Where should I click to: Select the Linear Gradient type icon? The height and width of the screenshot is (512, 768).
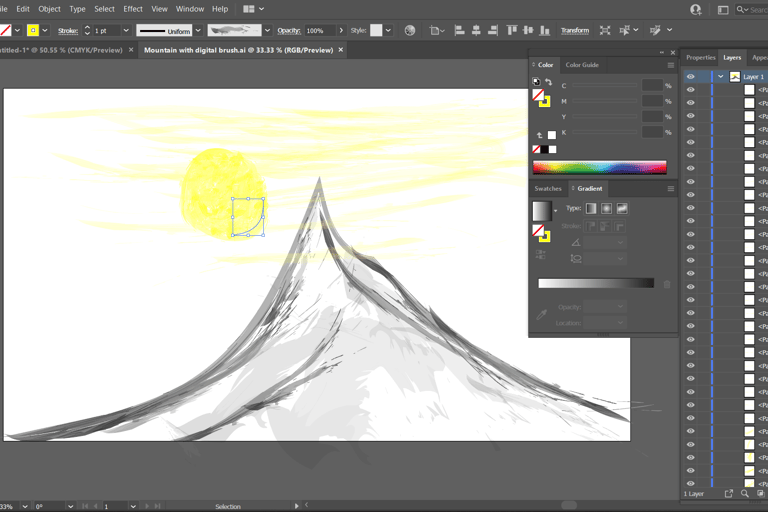pyautogui.click(x=591, y=209)
